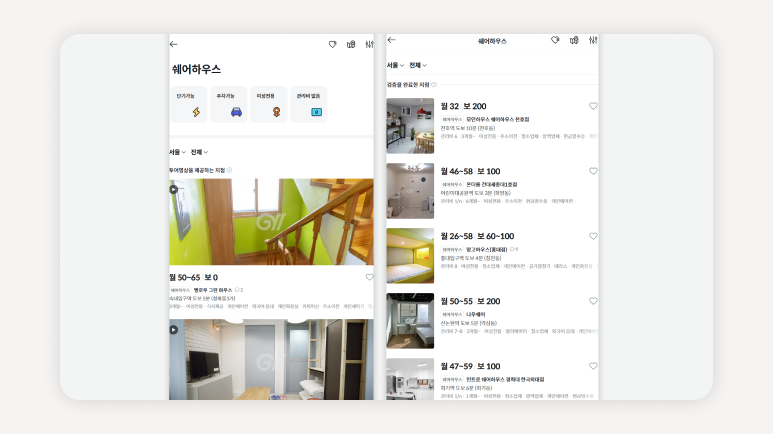Click price text 월 46~58 보 100
Screen dimensions: 773x434
click(470, 171)
